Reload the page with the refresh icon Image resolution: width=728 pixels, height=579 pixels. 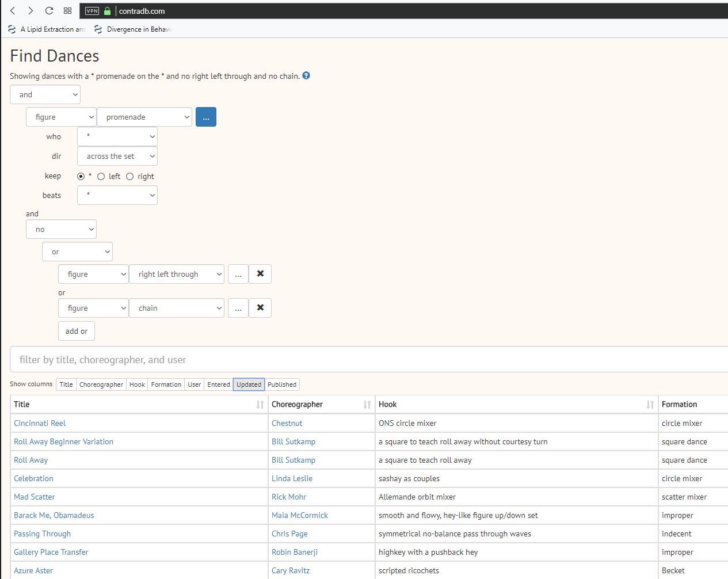pos(49,11)
